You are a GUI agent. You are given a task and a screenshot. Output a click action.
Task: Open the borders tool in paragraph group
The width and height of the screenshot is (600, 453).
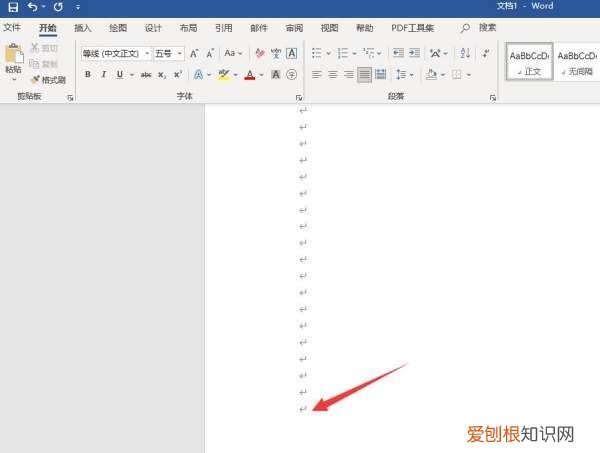pos(457,74)
